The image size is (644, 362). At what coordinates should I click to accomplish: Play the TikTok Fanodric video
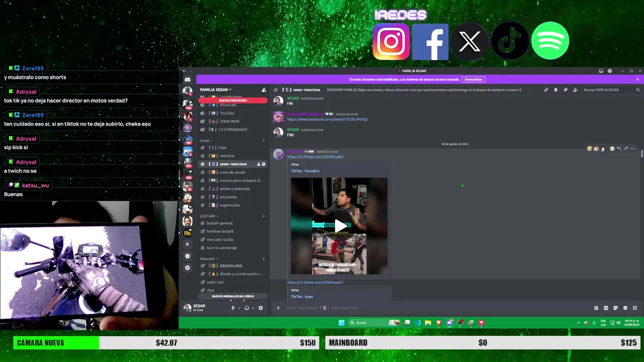(340, 226)
